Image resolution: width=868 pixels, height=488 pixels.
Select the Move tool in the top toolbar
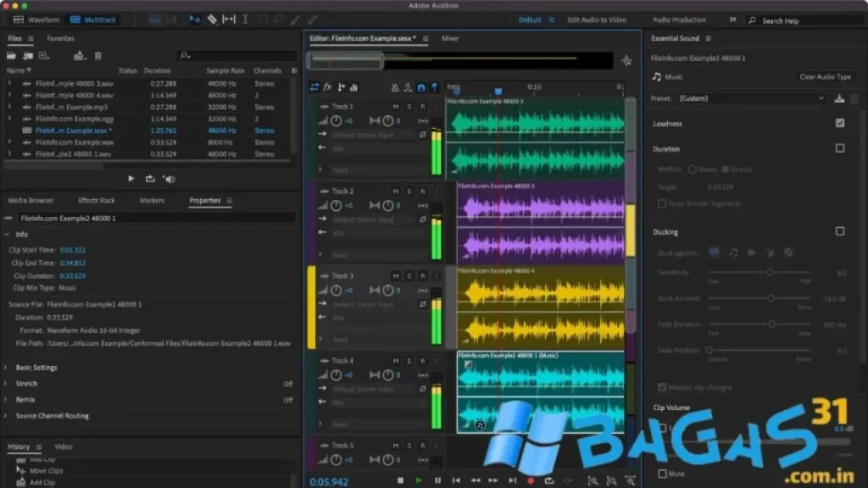click(x=194, y=19)
